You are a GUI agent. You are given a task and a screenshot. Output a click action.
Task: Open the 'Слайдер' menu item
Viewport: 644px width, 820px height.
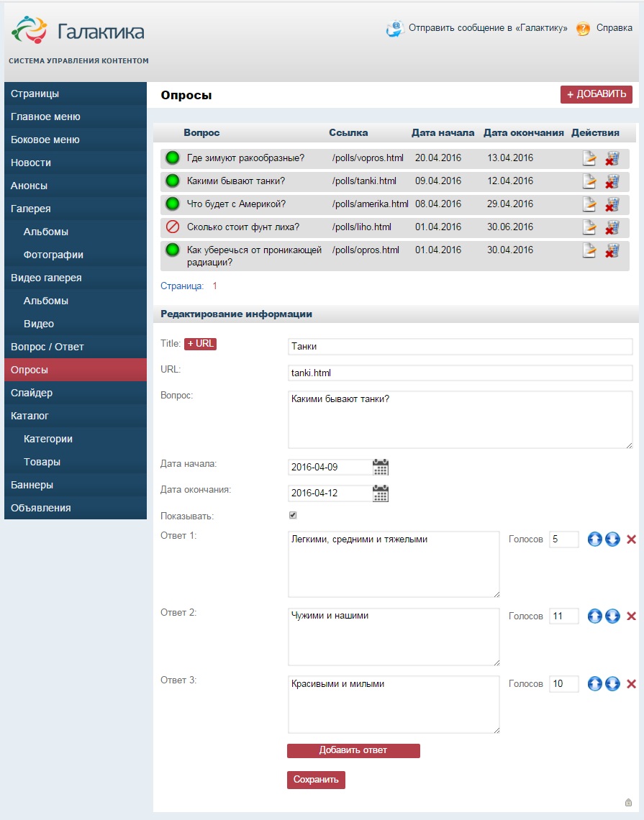[x=76, y=393]
